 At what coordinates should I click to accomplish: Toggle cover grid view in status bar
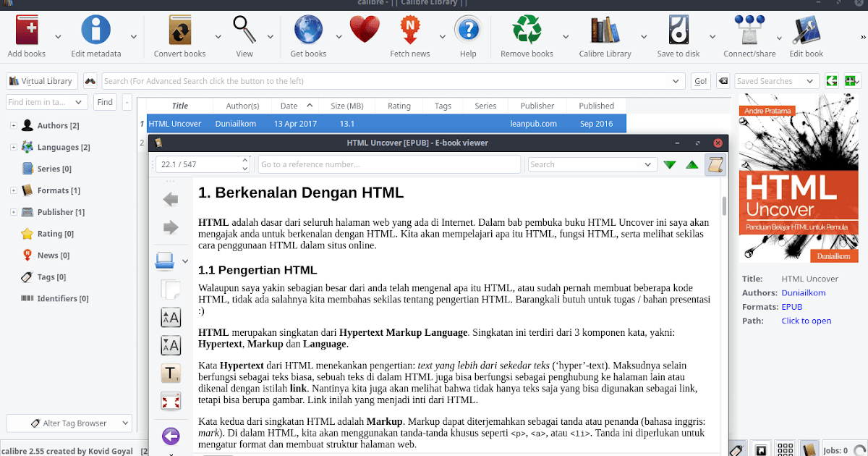coord(786,450)
